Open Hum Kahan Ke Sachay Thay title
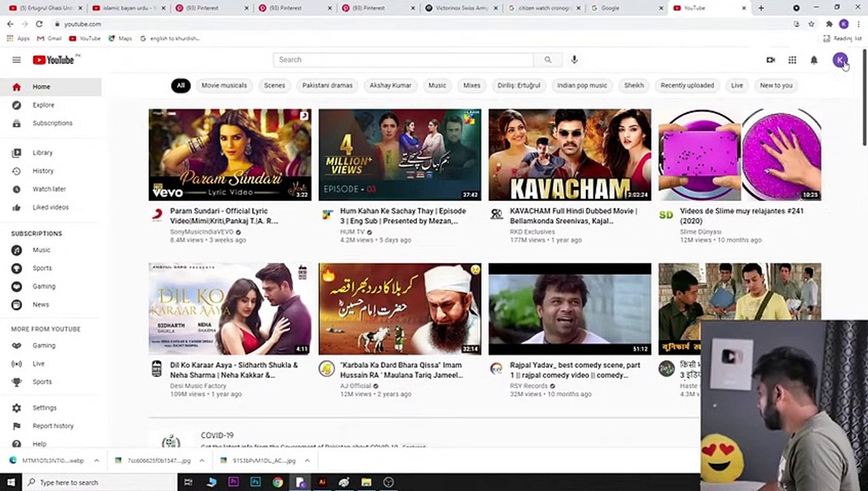 point(403,216)
